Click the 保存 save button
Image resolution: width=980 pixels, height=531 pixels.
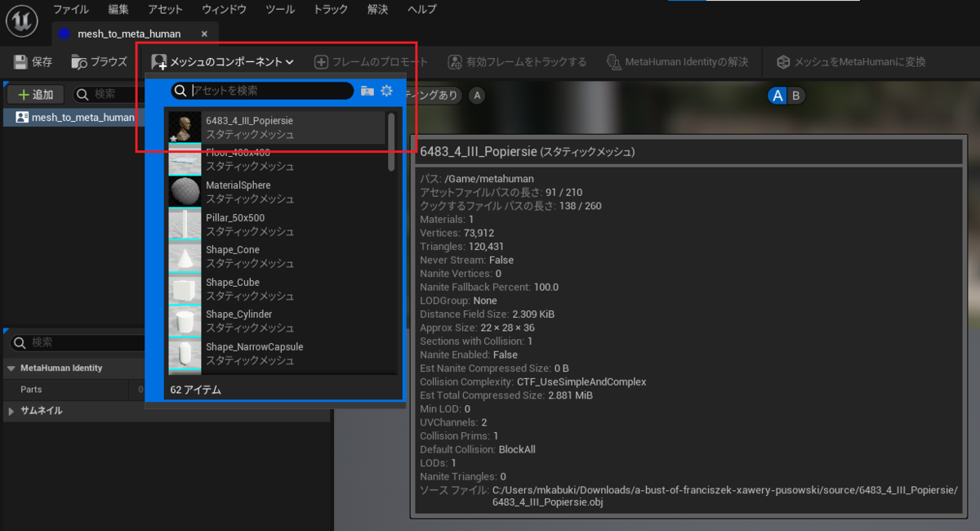click(x=33, y=62)
